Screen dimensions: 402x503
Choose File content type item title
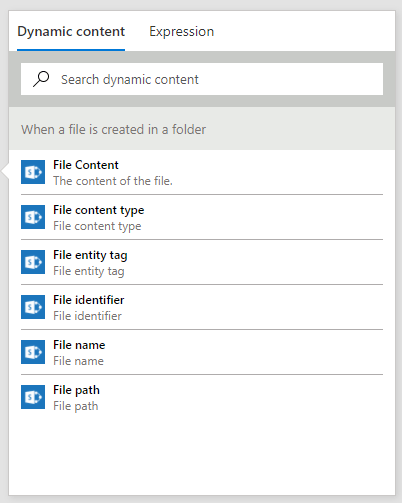click(x=99, y=210)
